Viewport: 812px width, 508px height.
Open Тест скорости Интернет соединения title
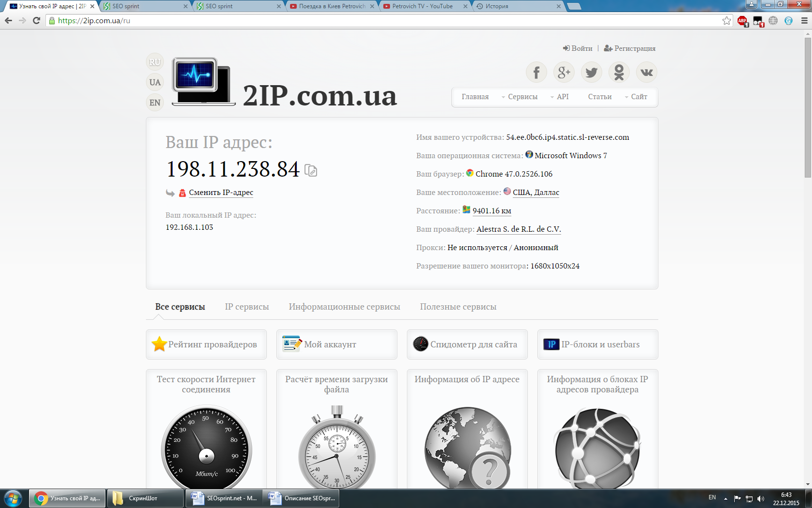point(206,384)
